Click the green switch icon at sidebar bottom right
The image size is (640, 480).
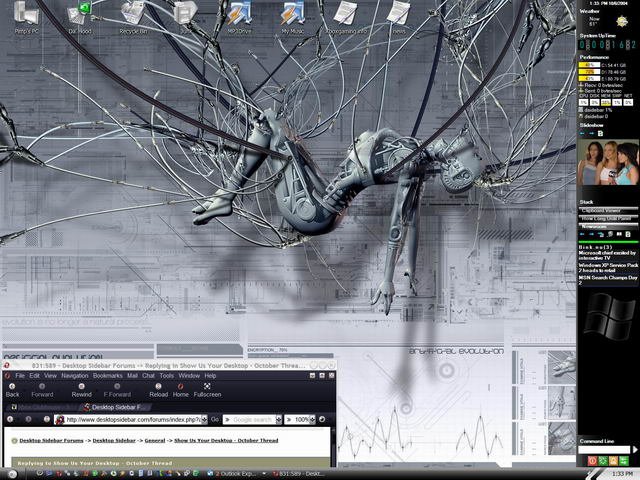coord(624,461)
